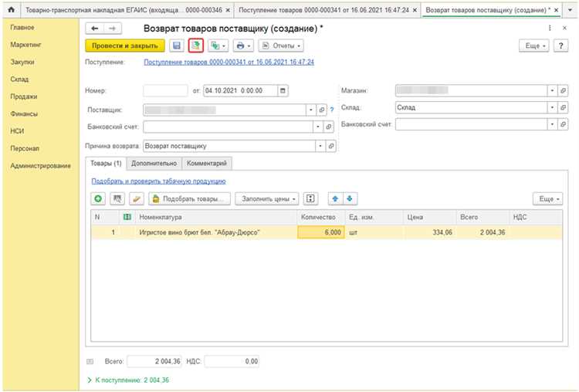The image size is (579, 392).
Task: Open the tab list dropdown arrow
Action: 571,10
